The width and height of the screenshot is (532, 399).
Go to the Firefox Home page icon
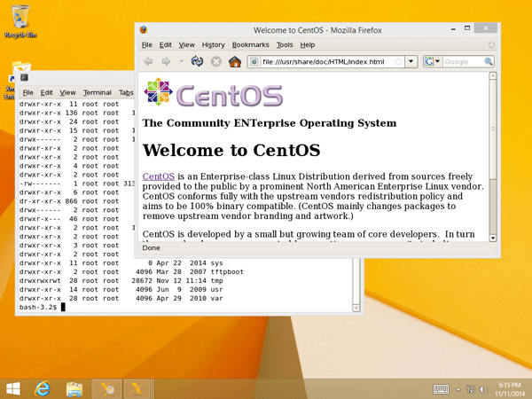tap(234, 61)
